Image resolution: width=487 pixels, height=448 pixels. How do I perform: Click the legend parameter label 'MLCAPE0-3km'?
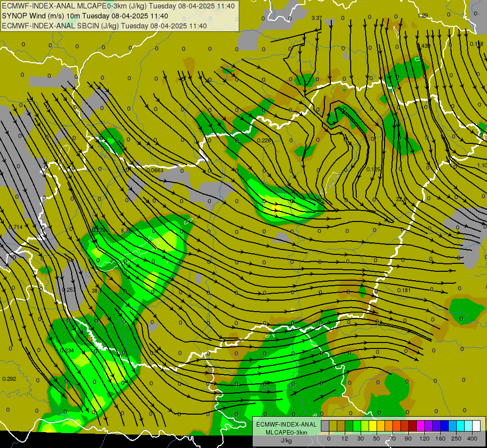[x=286, y=433]
